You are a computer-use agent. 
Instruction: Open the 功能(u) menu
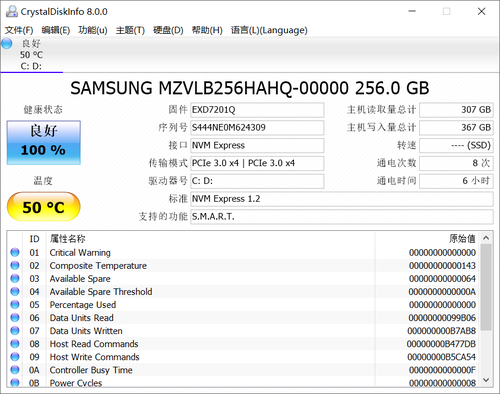pyautogui.click(x=93, y=30)
